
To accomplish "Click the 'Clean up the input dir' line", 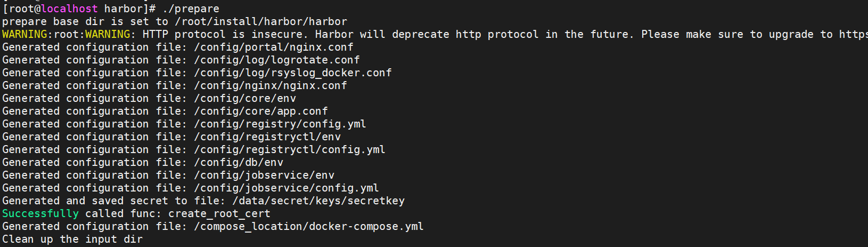I will [72, 239].
